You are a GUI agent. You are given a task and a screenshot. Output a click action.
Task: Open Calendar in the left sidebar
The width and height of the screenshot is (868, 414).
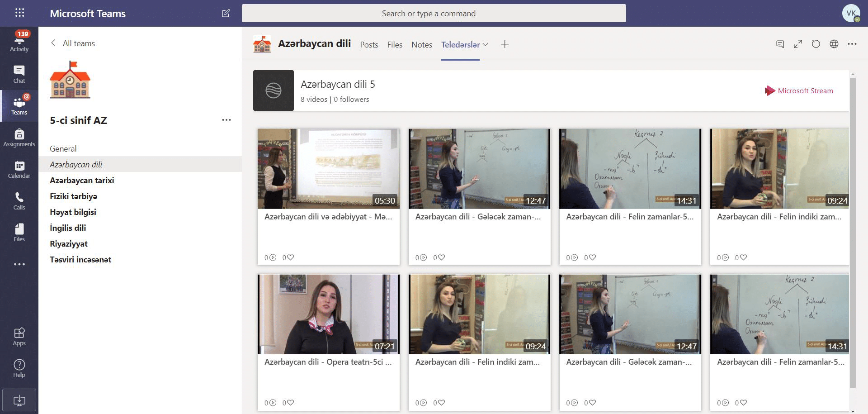[x=19, y=169]
